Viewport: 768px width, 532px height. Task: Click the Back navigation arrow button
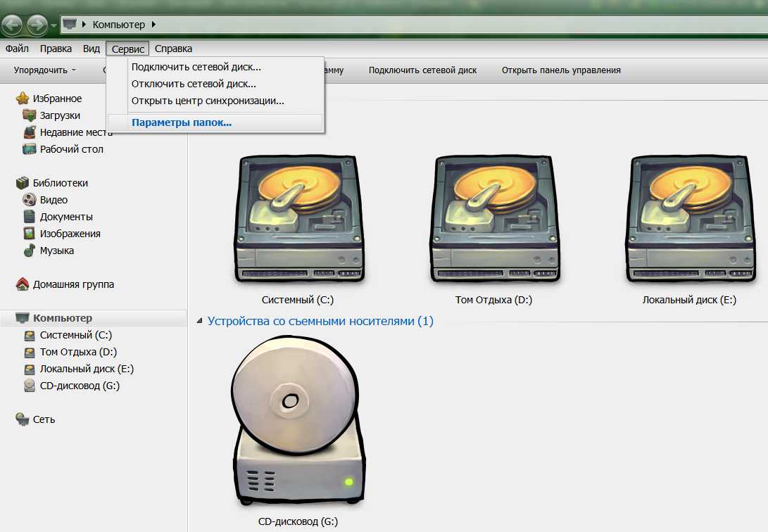13,26
